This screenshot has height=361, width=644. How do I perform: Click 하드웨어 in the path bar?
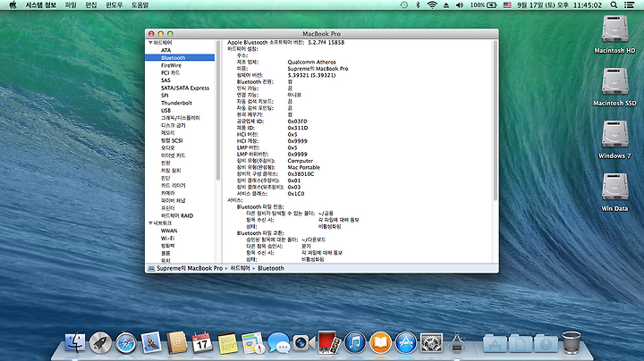tap(240, 268)
